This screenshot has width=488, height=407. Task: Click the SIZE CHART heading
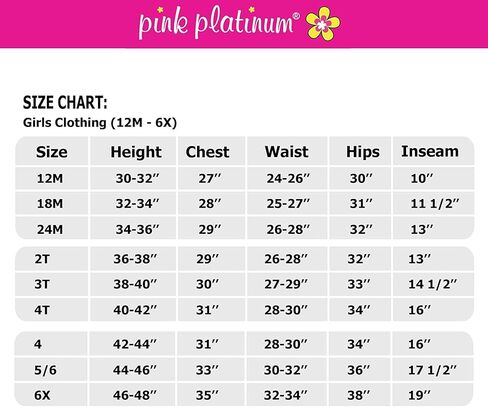pyautogui.click(x=65, y=102)
